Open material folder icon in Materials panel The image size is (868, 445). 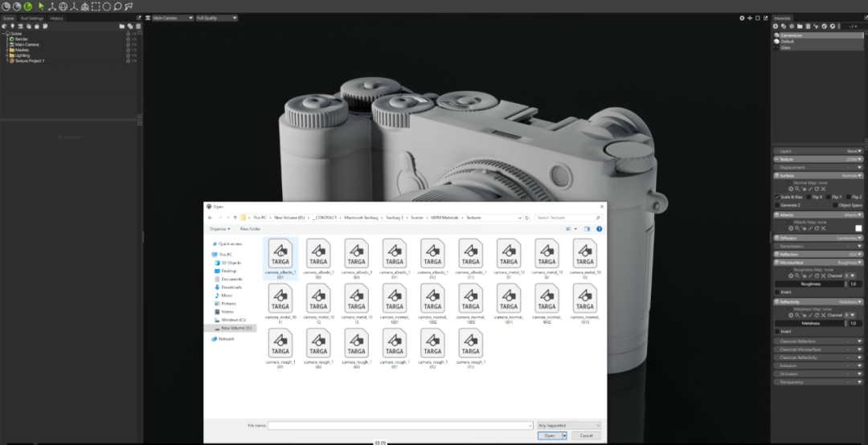click(800, 26)
